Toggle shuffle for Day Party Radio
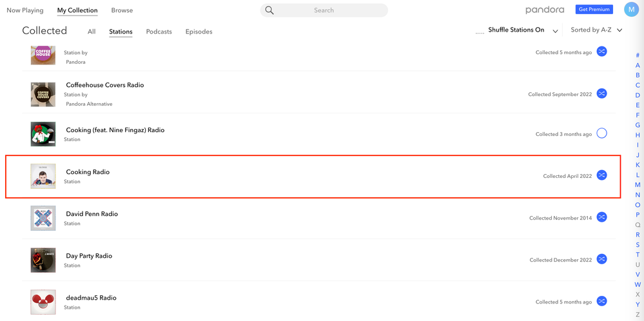 coord(601,259)
